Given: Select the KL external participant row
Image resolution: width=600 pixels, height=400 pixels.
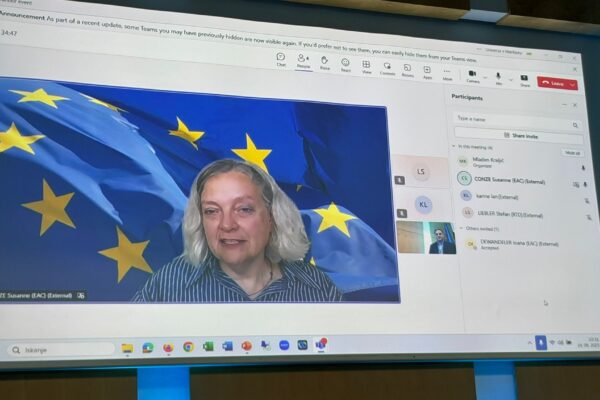Looking at the screenshot, I should (x=523, y=197).
